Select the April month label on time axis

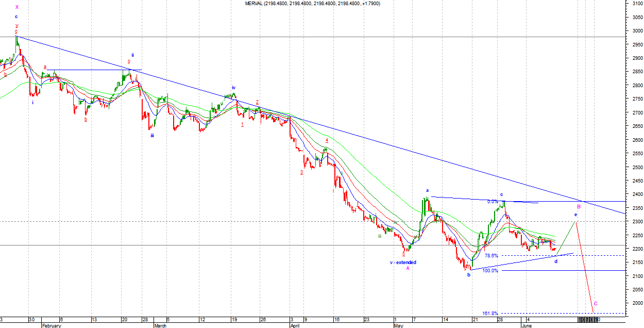coord(295,325)
